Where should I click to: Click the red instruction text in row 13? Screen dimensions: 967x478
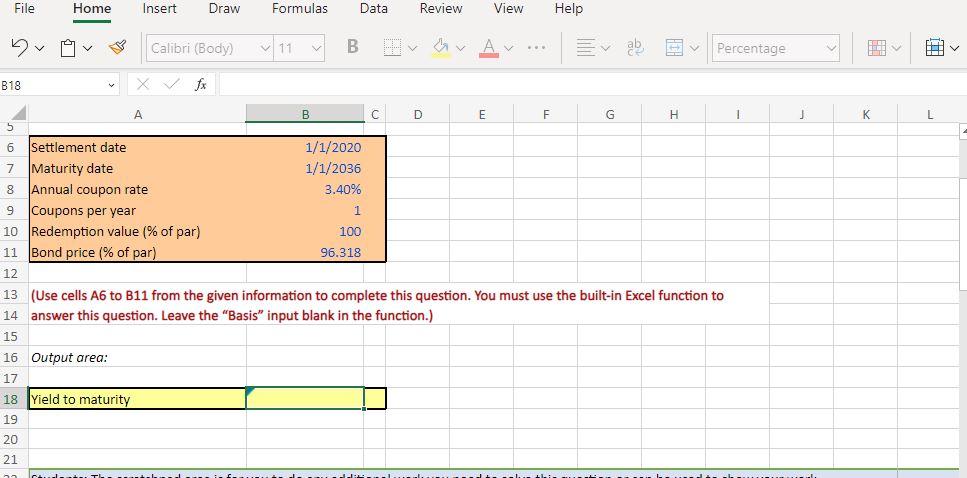tap(377, 295)
